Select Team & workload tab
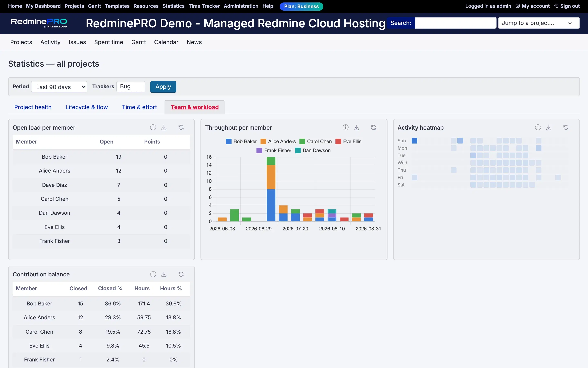This screenshot has width=588, height=368. tap(195, 107)
